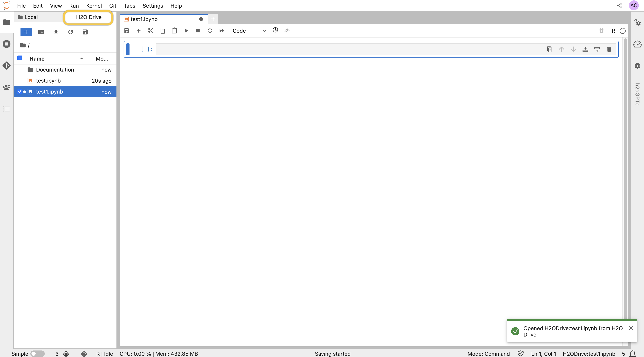Insert a cell below using plus icon
The image size is (644, 357).
(x=138, y=31)
